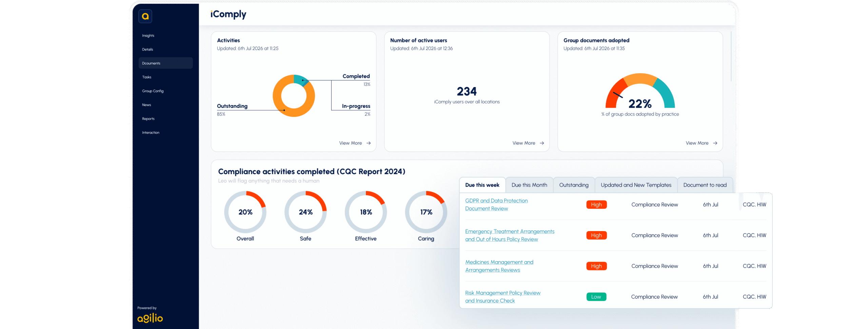This screenshot has height=329, width=868.
Task: Click the Activities donut chart
Action: [x=294, y=96]
